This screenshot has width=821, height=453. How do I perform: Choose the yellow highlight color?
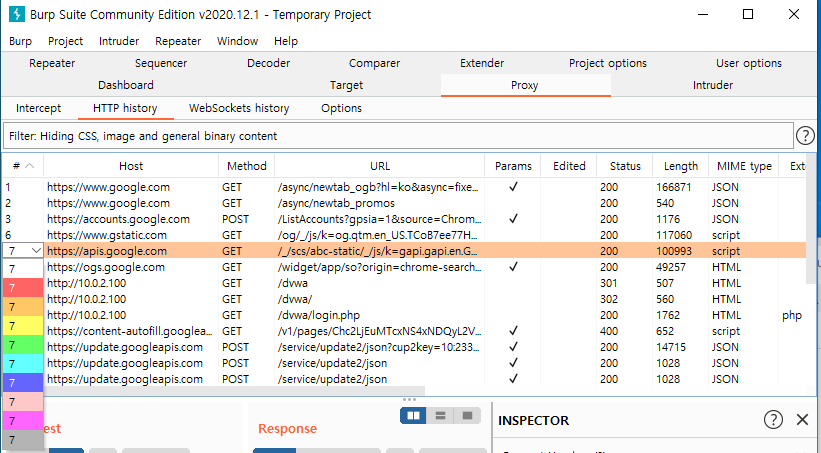click(23, 326)
